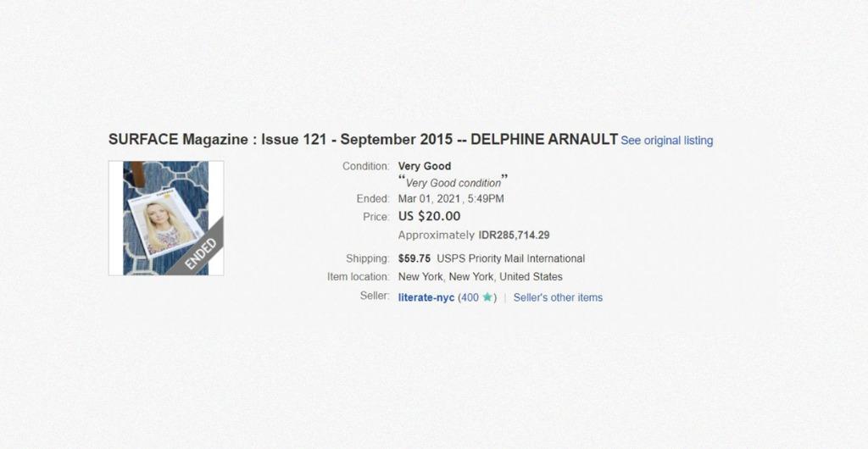Click the feedback star icon
868x449 pixels.
click(x=487, y=297)
